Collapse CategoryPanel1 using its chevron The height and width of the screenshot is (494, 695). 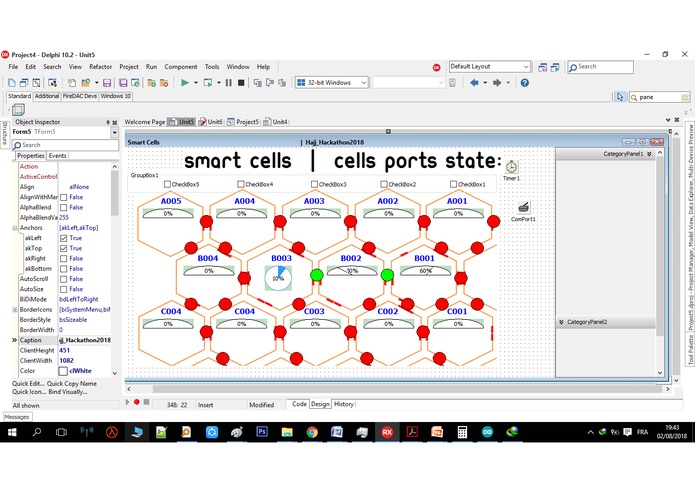pyautogui.click(x=649, y=154)
